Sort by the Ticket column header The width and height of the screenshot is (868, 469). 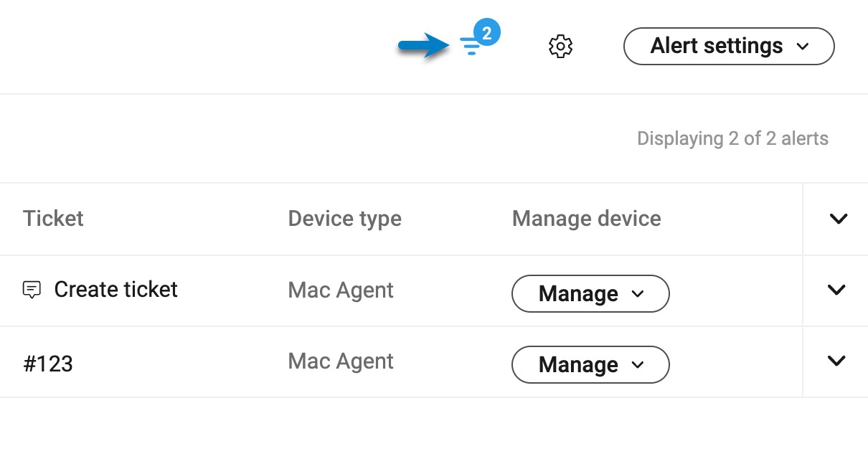53,218
